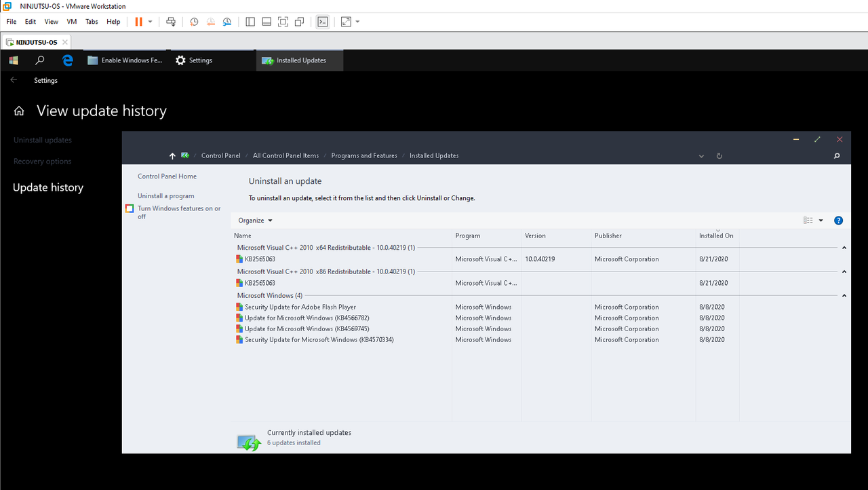The height and width of the screenshot is (490, 868).
Task: Open the VMware File menu
Action: [12, 22]
